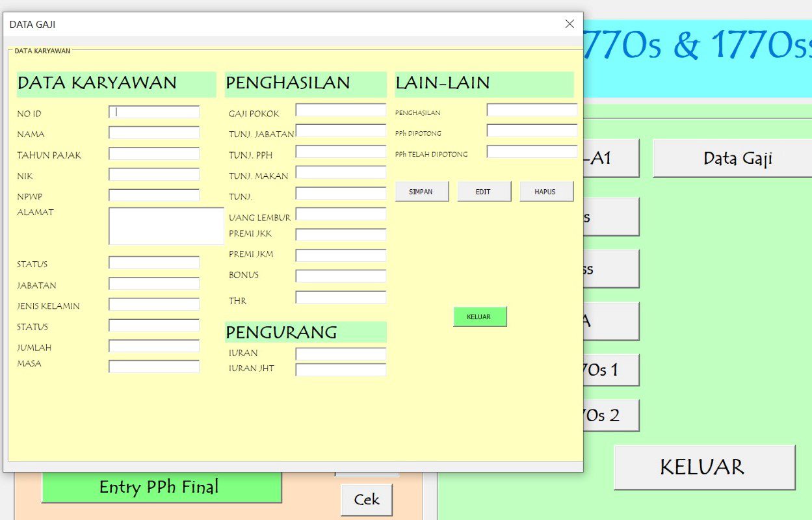This screenshot has height=520, width=812.
Task: Close the DATA GAJI dialog window
Action: [x=570, y=24]
